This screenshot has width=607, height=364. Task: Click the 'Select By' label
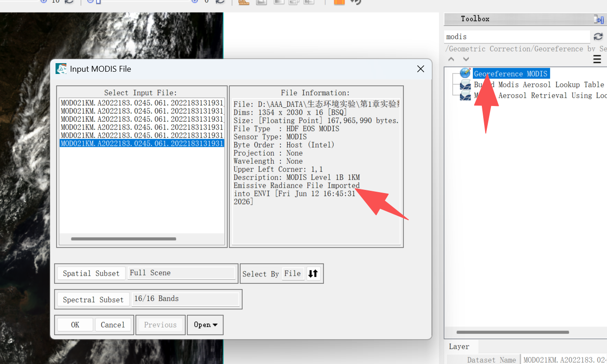pos(261,274)
